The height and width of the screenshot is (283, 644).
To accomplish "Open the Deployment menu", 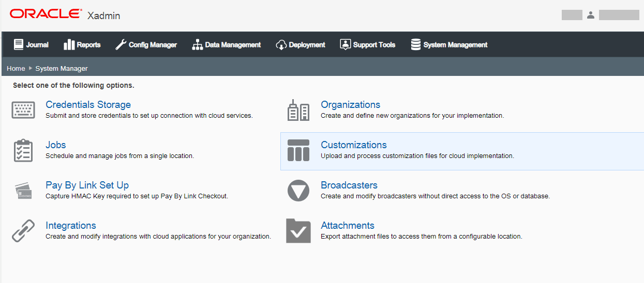I will pyautogui.click(x=301, y=44).
